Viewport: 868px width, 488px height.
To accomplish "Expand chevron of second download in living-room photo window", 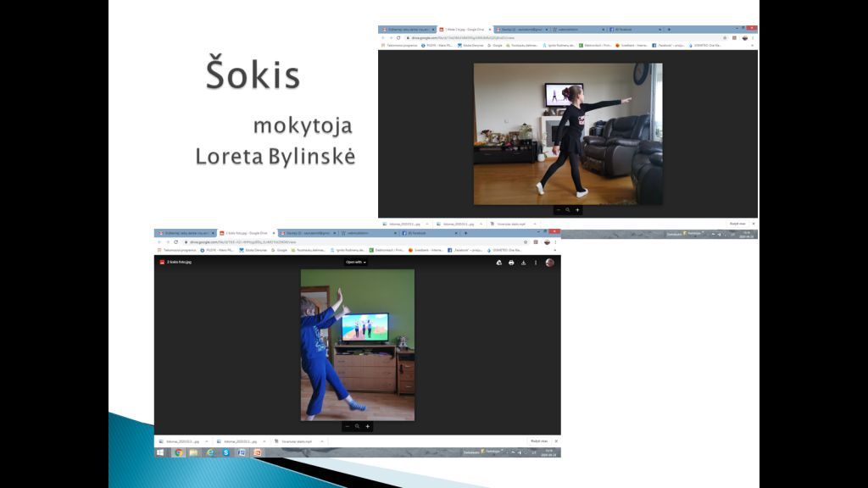I will [481, 224].
